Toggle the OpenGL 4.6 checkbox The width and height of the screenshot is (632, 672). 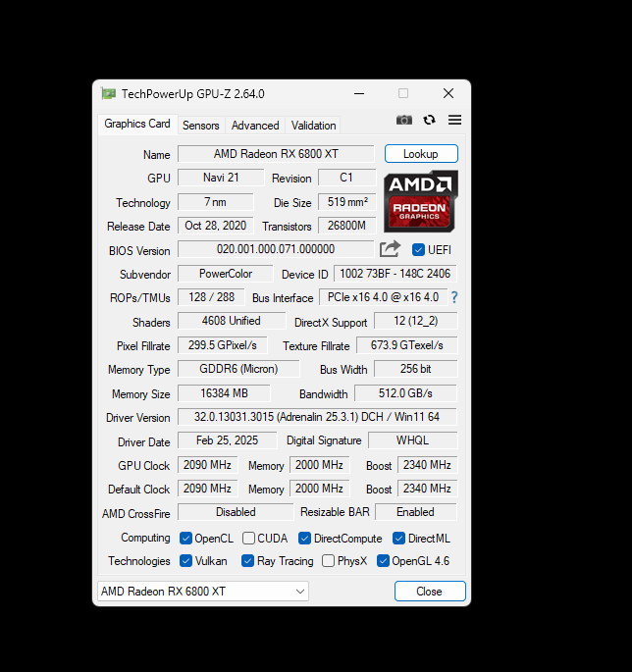click(x=383, y=561)
